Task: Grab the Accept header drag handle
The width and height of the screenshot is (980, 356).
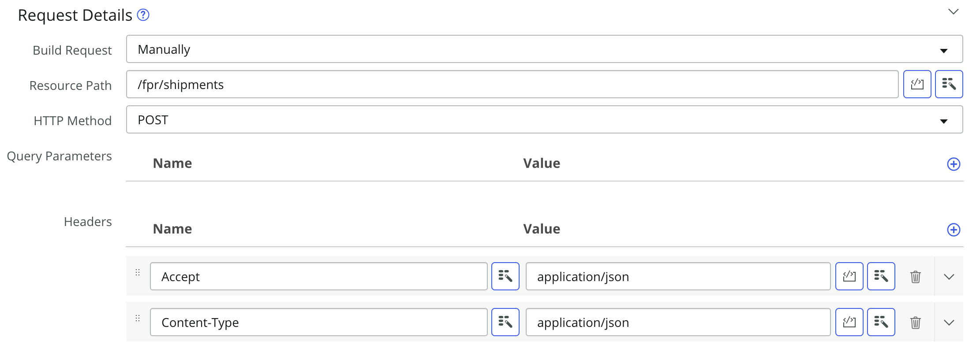Action: point(138,272)
